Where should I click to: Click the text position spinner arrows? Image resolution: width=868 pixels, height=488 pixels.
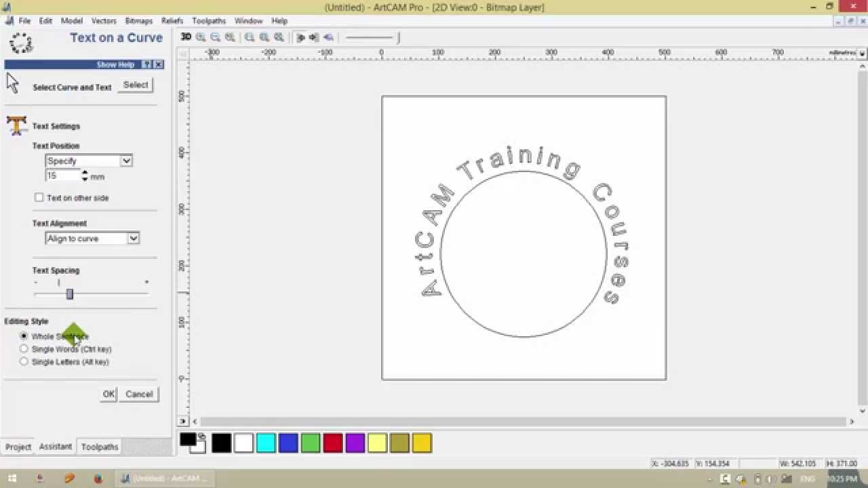pyautogui.click(x=85, y=176)
